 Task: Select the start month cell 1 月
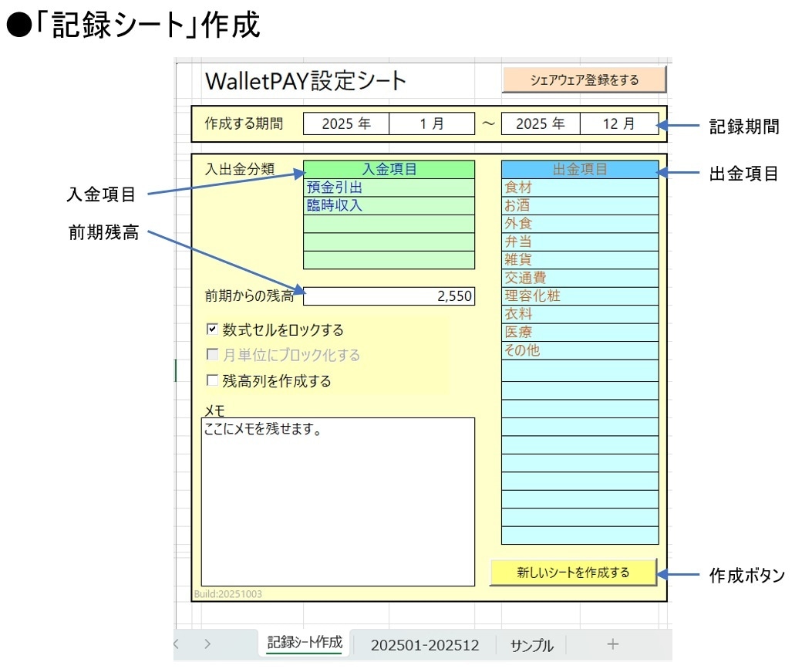432,124
